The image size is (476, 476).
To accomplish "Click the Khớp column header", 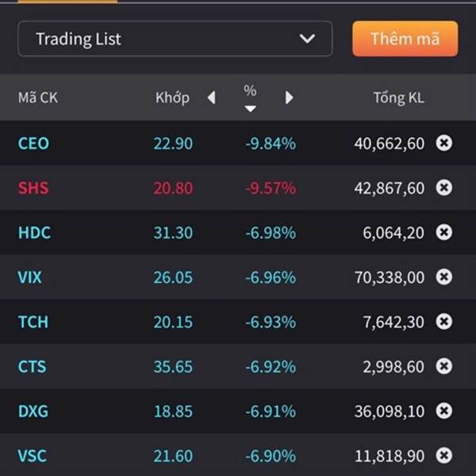I will coord(172,98).
